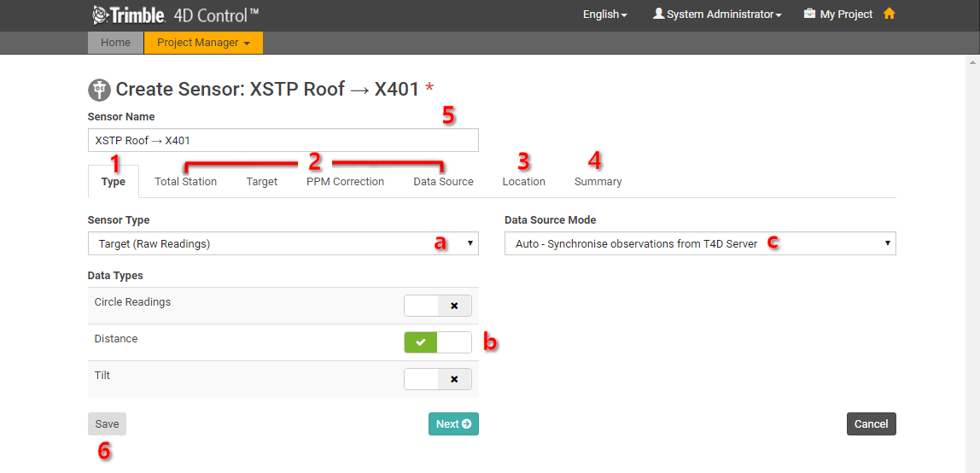980x473 pixels.
Task: Go to the PPM Correction tab
Action: [345, 182]
